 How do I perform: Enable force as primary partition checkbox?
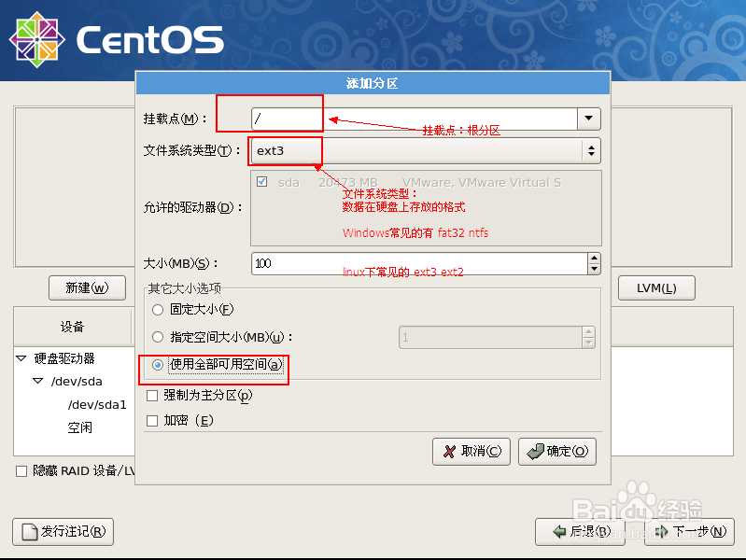pos(152,396)
